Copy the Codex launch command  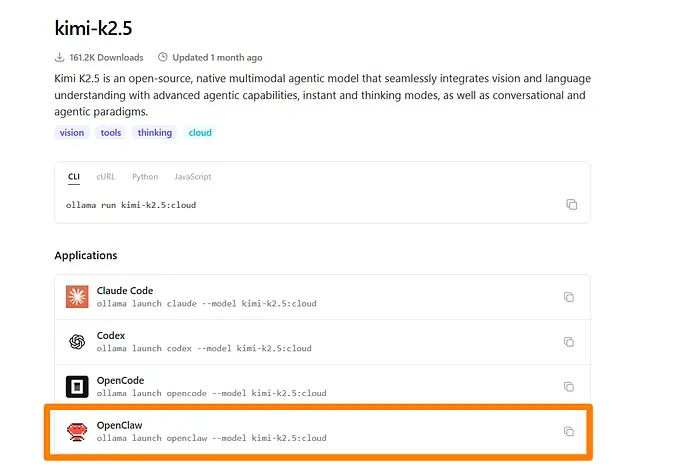point(568,342)
